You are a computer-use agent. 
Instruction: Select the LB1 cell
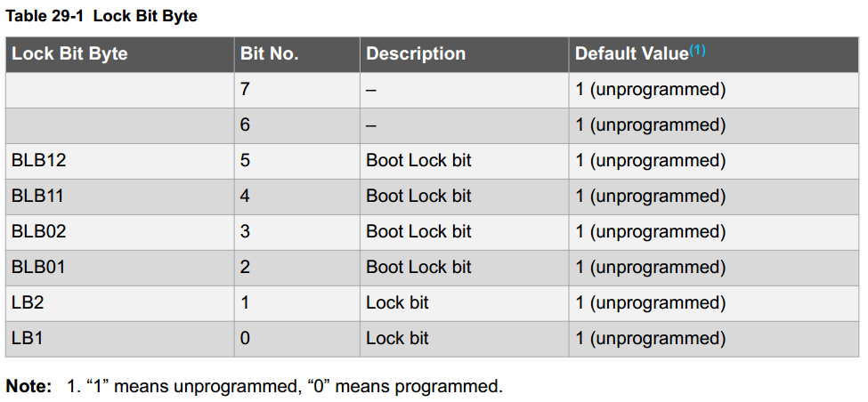click(x=120, y=339)
